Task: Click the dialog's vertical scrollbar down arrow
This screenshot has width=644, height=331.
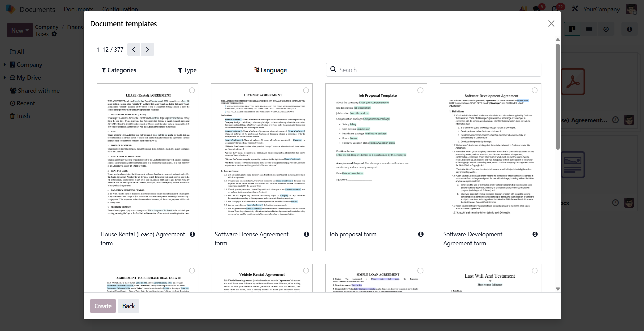Action: (558, 289)
